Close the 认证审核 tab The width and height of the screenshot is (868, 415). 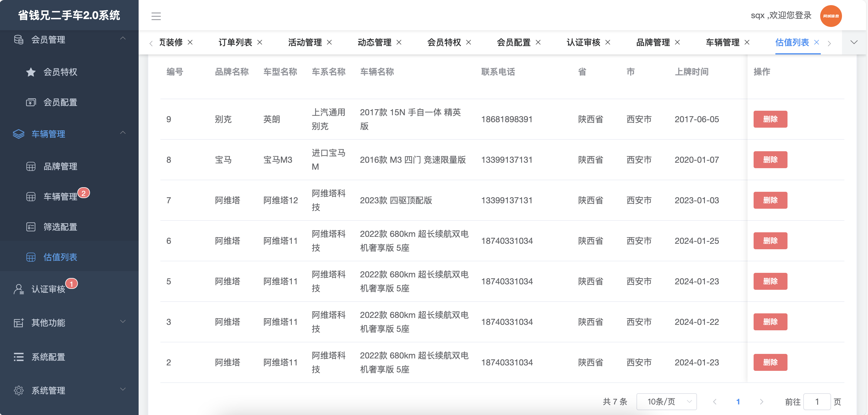click(608, 42)
